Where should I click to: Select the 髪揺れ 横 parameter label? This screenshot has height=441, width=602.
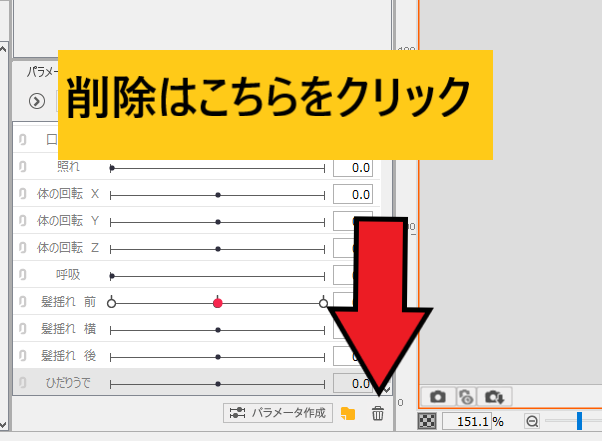coord(68,329)
